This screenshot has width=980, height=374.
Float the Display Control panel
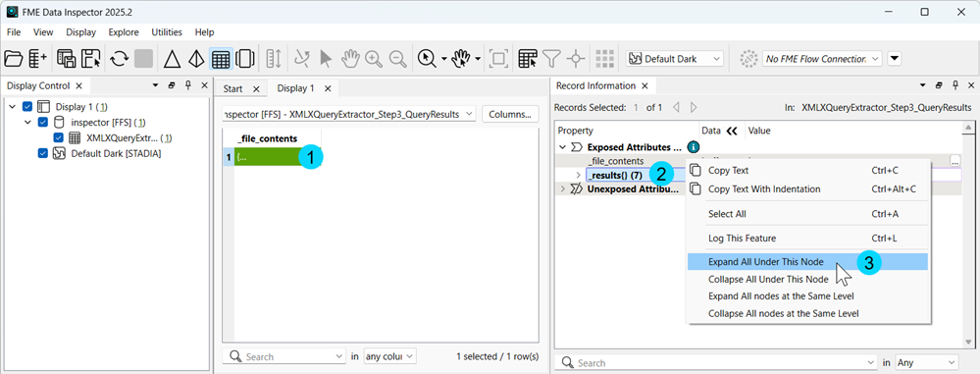(173, 85)
